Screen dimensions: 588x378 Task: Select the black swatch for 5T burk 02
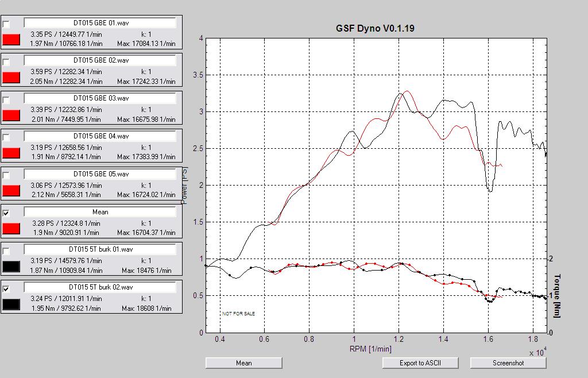(11, 304)
